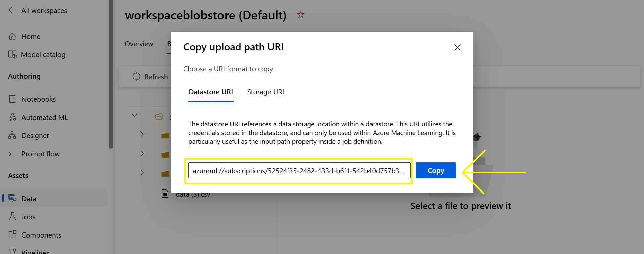
Task: Open Components in the Assets section
Action: pyautogui.click(x=41, y=235)
